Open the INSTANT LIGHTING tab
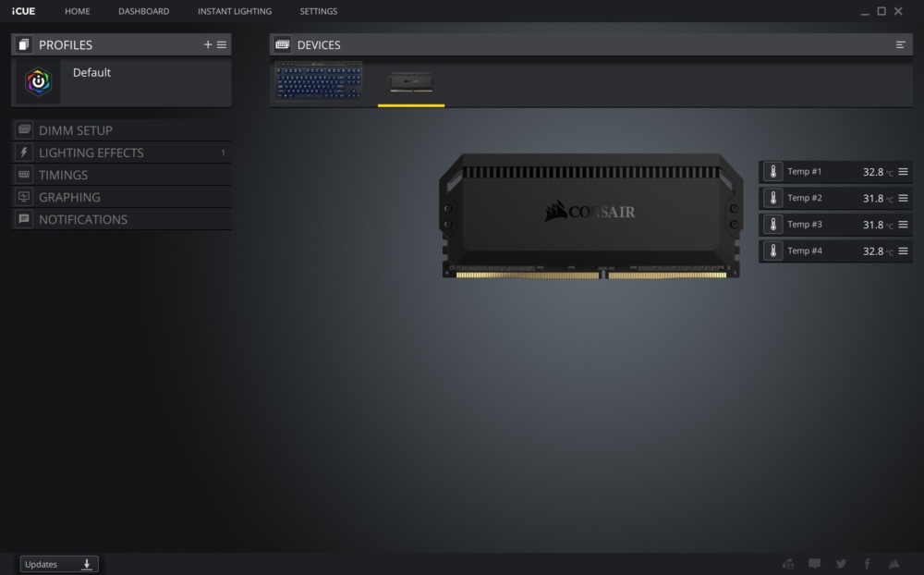924x575 pixels. point(235,11)
